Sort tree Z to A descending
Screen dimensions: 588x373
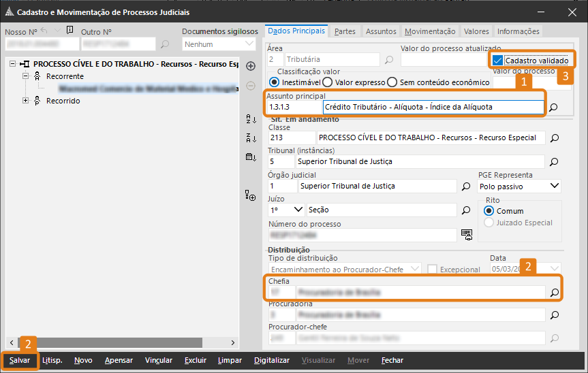251,138
